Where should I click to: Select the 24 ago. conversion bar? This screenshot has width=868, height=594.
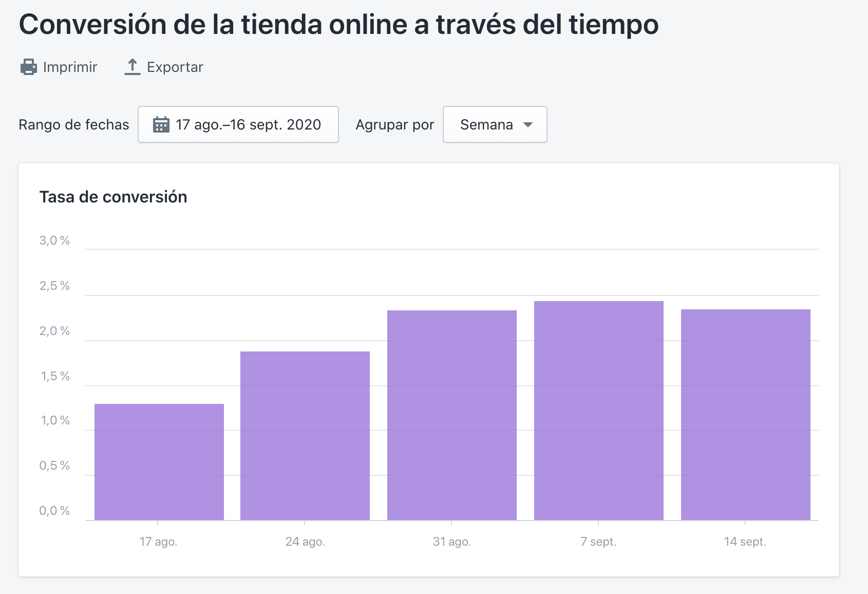point(305,436)
